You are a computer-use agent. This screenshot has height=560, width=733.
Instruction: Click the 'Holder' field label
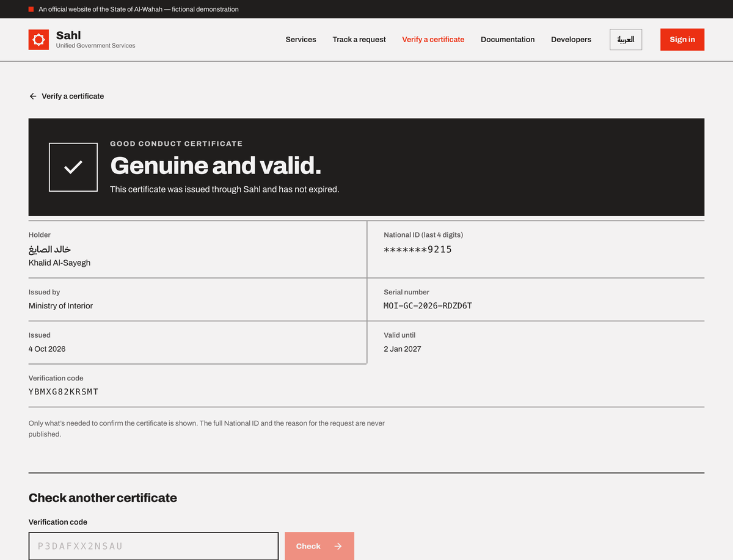[40, 235]
